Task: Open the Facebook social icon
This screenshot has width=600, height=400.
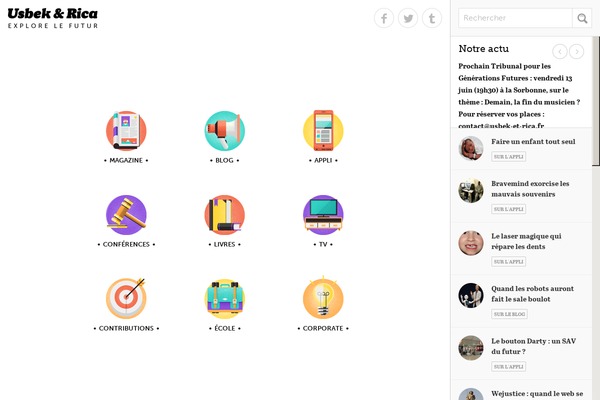Action: [x=384, y=18]
